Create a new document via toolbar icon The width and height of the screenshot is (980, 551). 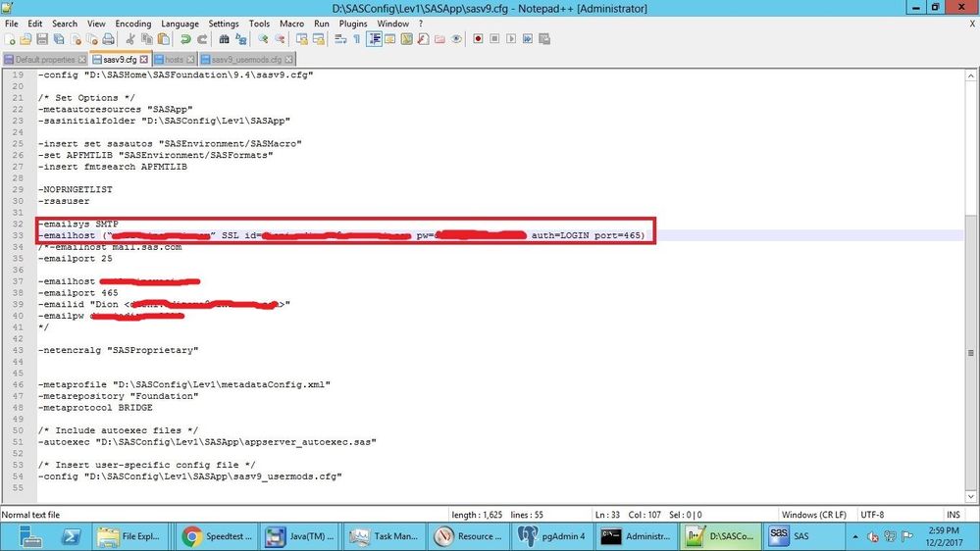pyautogui.click(x=10, y=39)
